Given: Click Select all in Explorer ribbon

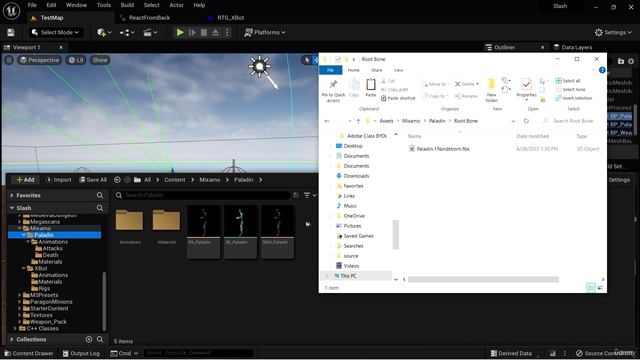Looking at the screenshot, I should tap(568, 81).
